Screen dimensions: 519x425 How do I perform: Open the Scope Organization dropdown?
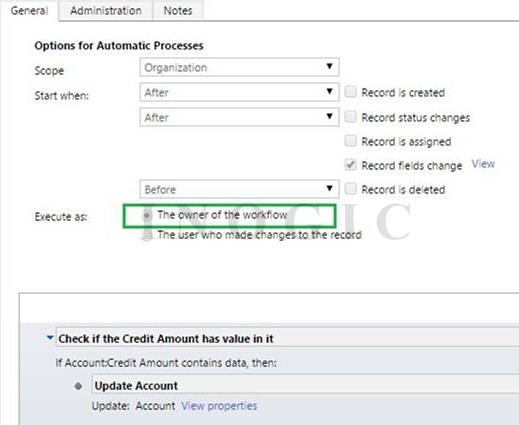[x=239, y=67]
